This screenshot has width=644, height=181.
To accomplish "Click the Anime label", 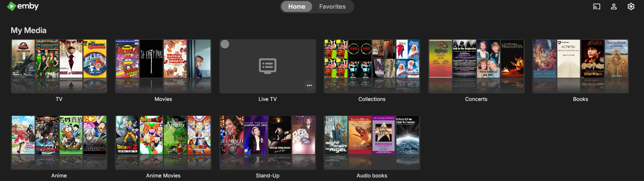I will click(x=59, y=176).
